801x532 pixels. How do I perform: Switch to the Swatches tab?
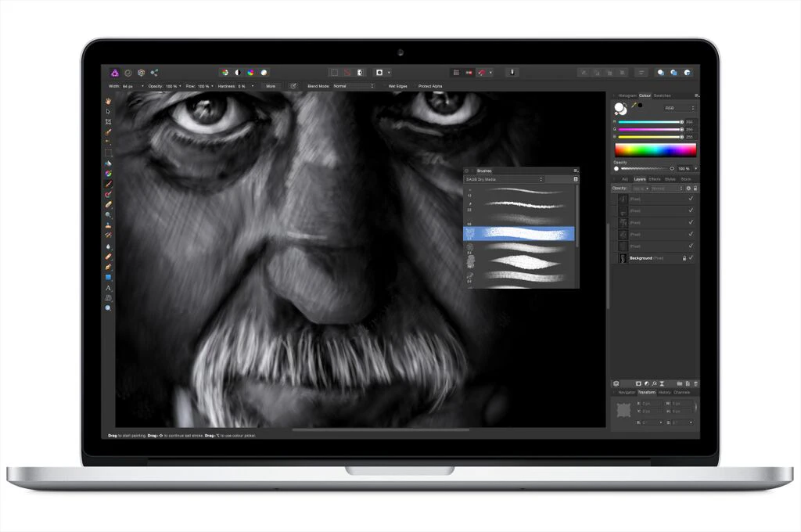click(x=663, y=95)
